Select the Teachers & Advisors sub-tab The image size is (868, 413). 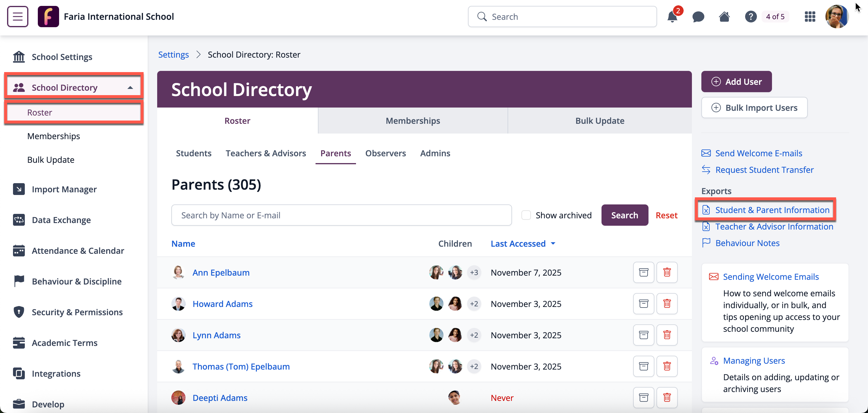[266, 153]
